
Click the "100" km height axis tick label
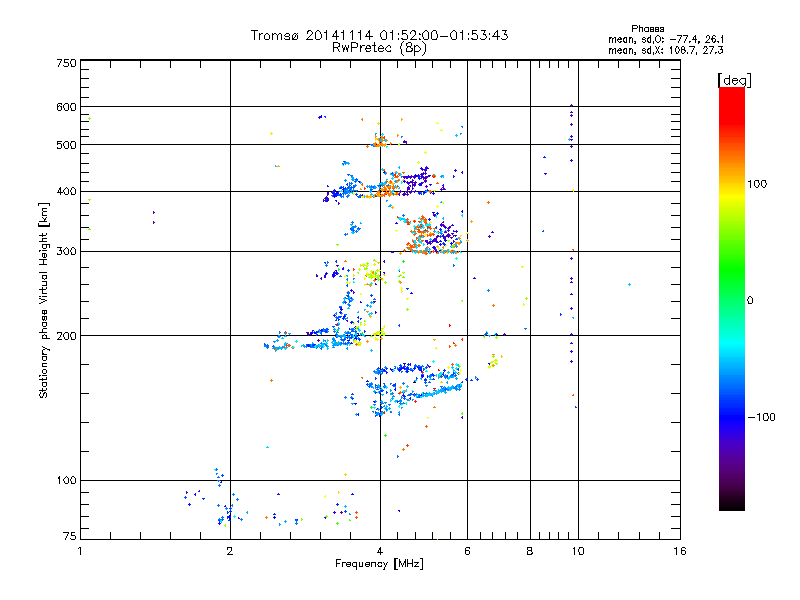66,480
